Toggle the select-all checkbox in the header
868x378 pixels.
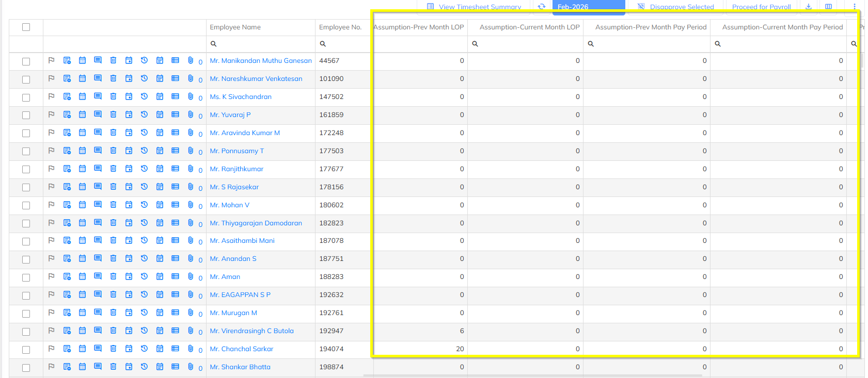tap(26, 27)
